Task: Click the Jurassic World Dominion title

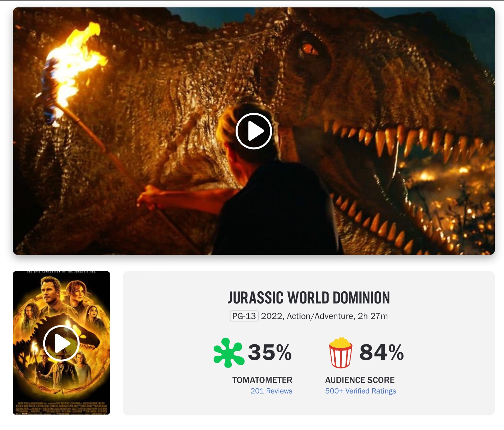Action: pos(309,298)
